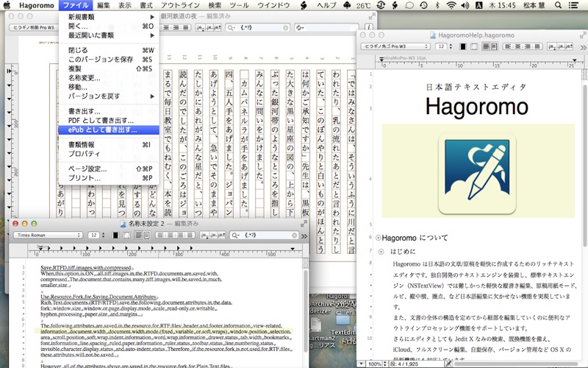Screen dimensions: 588x368
Task: Show toolbar overflow items in HagoromoHelp window
Action: pos(583,47)
